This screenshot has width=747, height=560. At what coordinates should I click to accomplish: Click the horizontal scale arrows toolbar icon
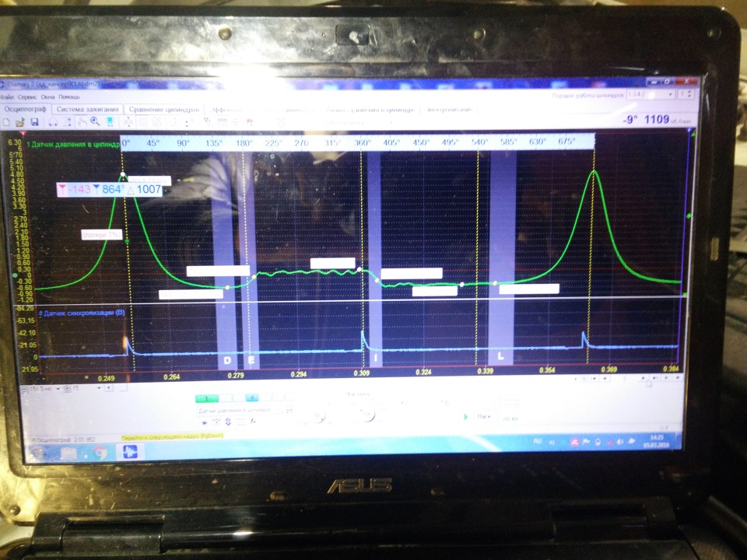click(52, 123)
